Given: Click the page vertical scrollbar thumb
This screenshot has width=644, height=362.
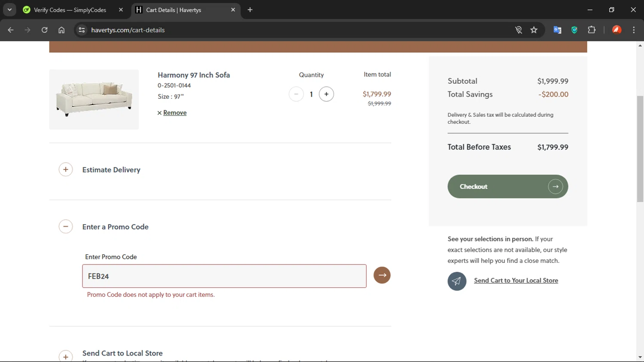Looking at the screenshot, I should tap(640, 149).
